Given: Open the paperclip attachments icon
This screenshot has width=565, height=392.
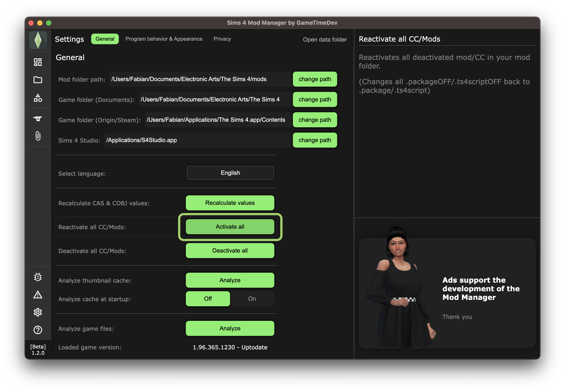Looking at the screenshot, I should tap(38, 136).
